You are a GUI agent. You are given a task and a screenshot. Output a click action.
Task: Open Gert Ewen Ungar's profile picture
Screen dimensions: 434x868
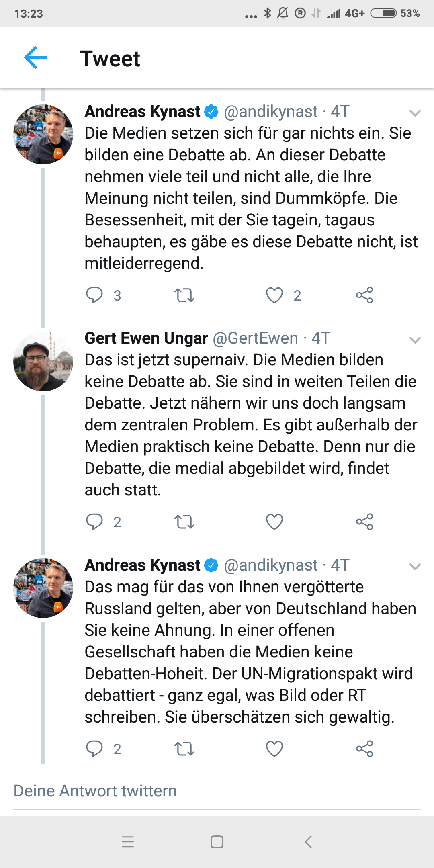point(43,361)
